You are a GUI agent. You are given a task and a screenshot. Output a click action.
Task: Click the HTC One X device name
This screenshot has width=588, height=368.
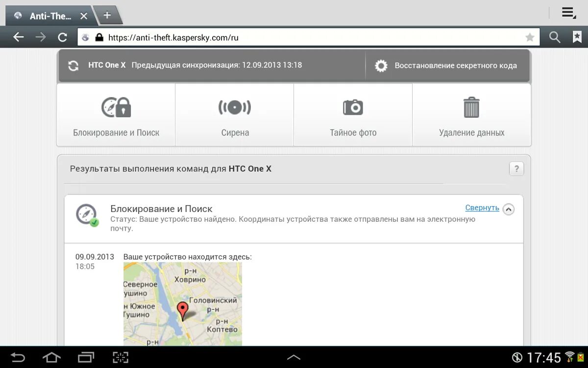tap(107, 65)
